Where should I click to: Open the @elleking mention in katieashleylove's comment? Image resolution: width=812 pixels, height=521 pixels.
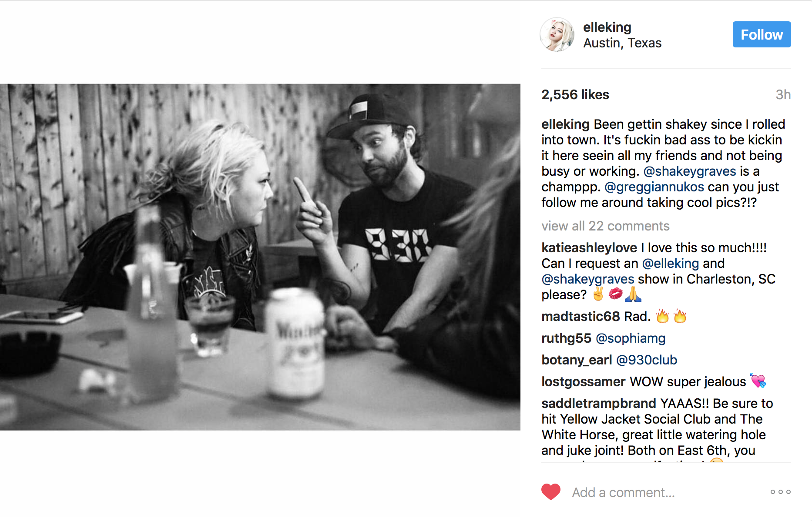click(x=671, y=264)
